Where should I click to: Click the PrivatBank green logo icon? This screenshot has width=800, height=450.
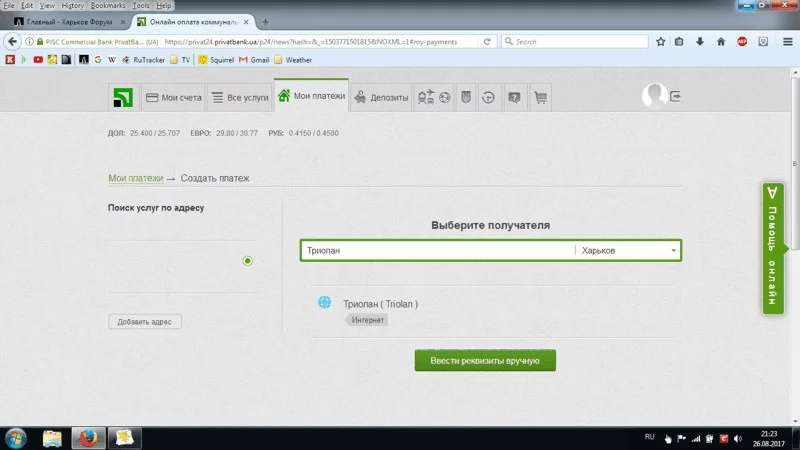click(123, 97)
